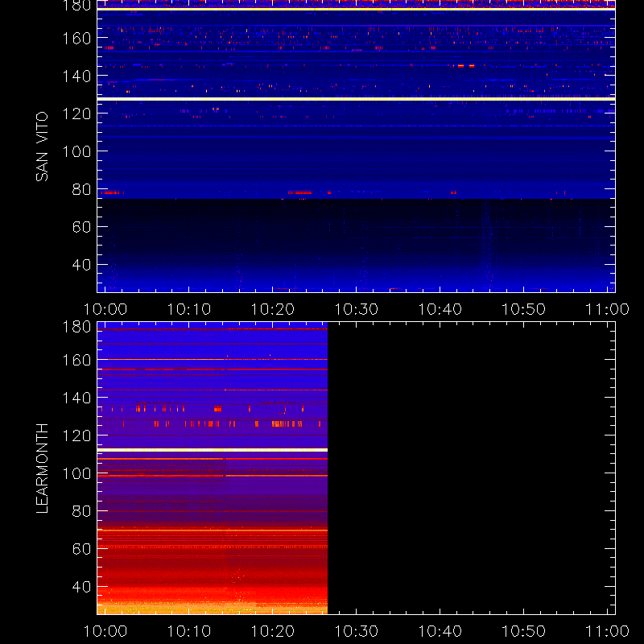The image size is (644, 644).
Task: Pick the 10:10 label under Learmonth plot
Action: coord(189,631)
